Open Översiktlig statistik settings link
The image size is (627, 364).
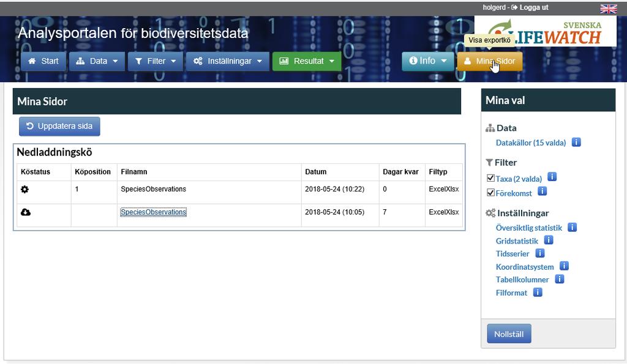pos(528,228)
